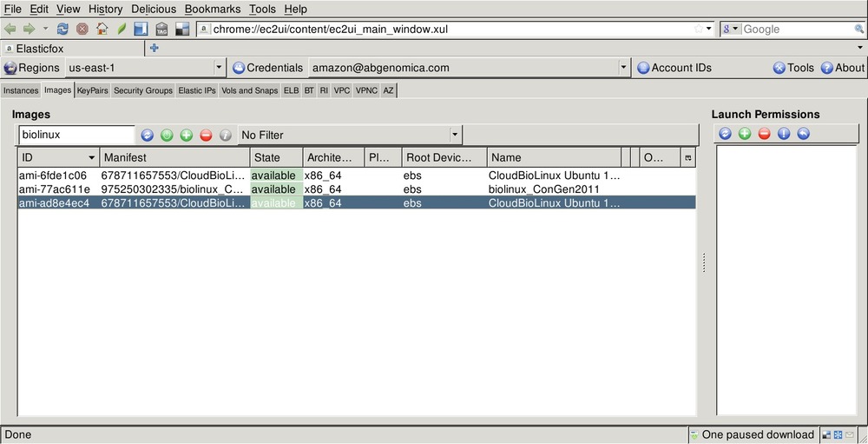
Task: Open the address bar history dropdown
Action: click(708, 29)
